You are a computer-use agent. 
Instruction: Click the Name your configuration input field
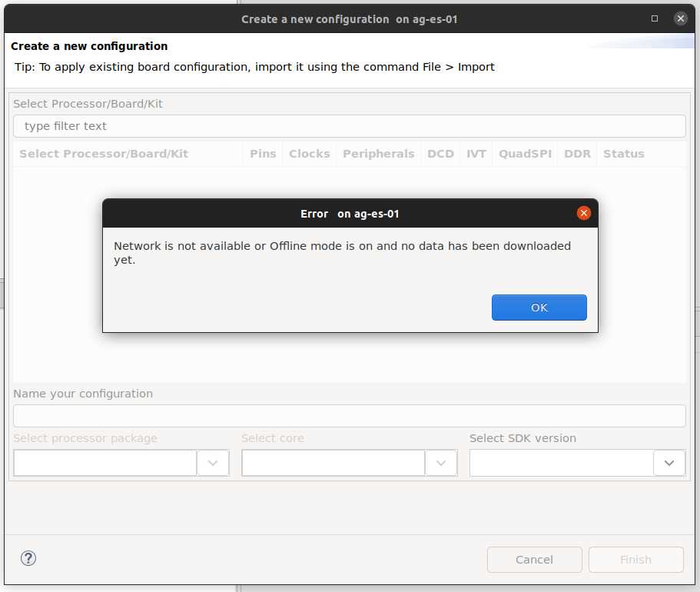[x=349, y=416]
